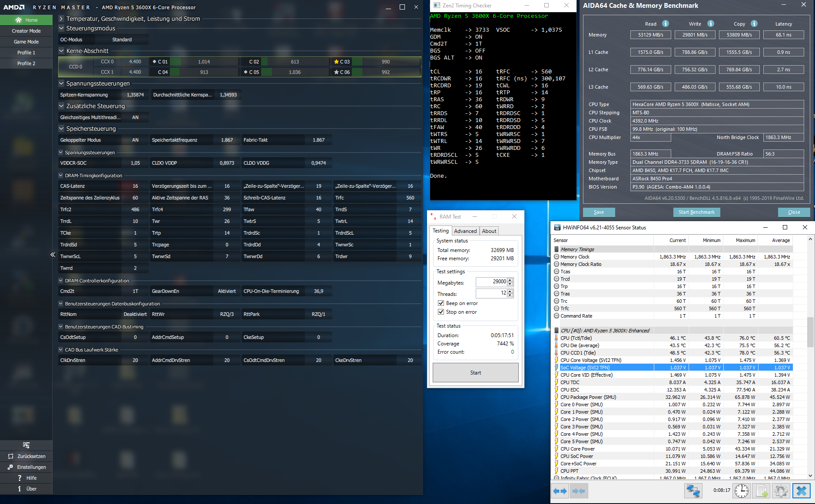Image resolution: width=815 pixels, height=504 pixels.
Task: Click the Über info icon
Action: [20, 489]
